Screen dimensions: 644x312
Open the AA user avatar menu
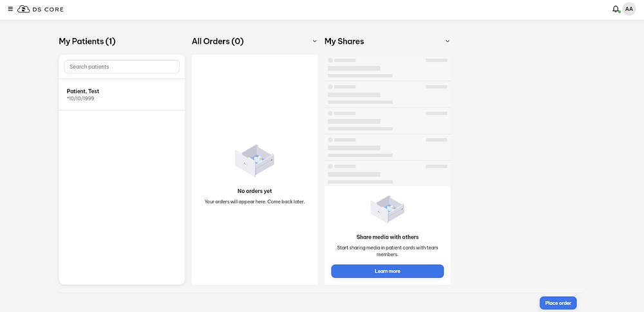coord(629,9)
